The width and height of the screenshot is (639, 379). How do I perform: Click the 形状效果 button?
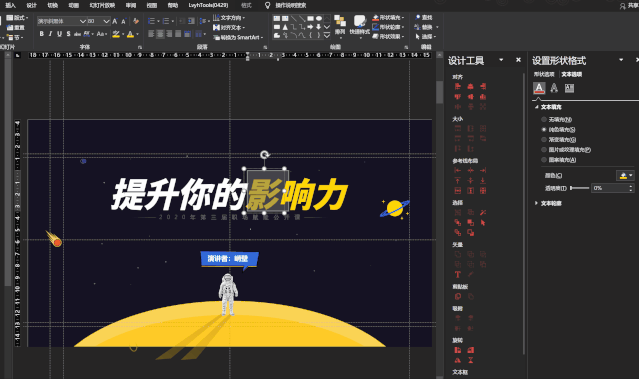[x=388, y=37]
